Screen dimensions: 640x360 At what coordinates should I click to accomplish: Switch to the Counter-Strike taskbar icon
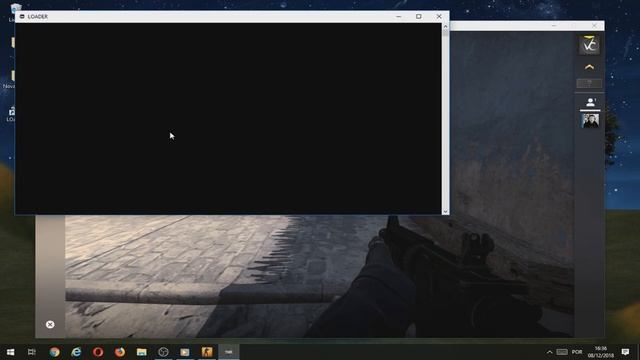tap(207, 352)
